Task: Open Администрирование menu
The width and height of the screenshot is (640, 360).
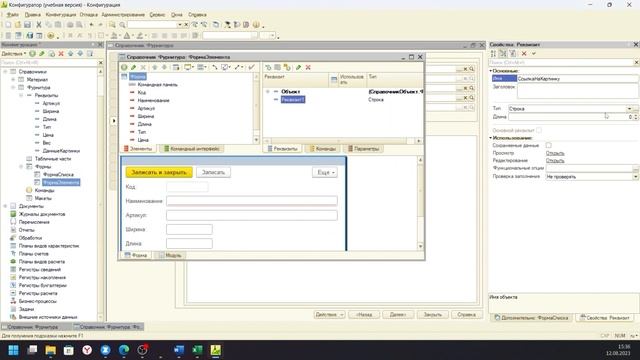Action: click(123, 15)
